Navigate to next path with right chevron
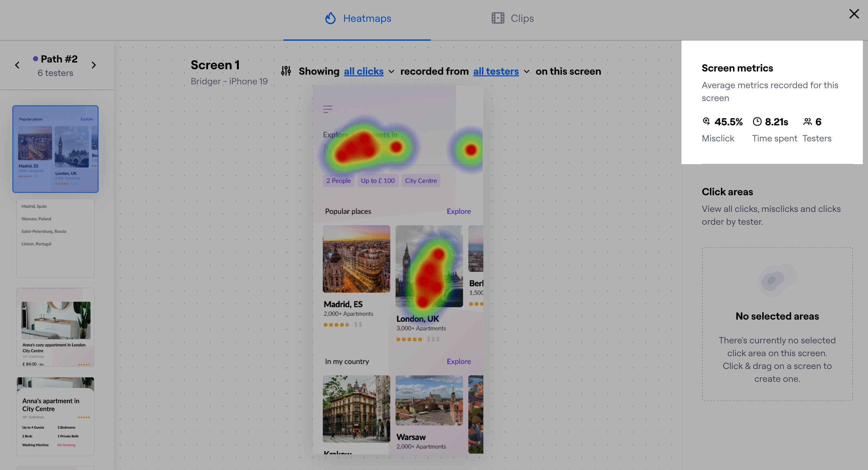The width and height of the screenshot is (868, 470). 94,65
